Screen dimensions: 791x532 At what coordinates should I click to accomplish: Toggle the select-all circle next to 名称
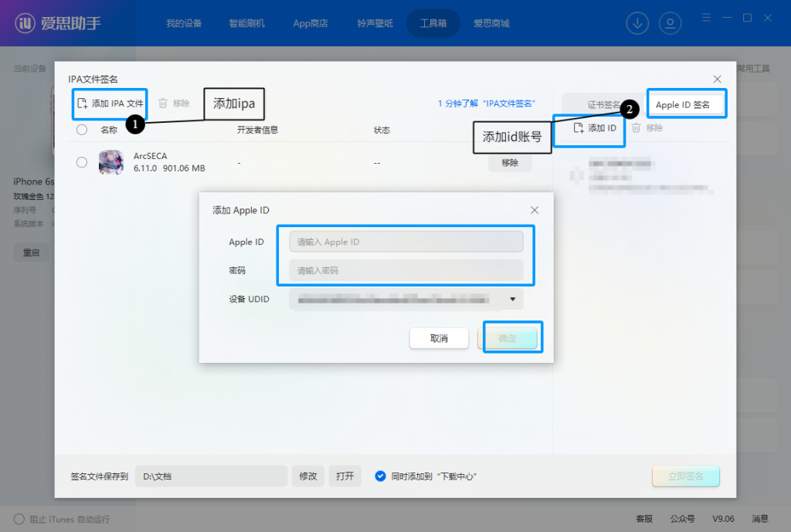[x=82, y=130]
